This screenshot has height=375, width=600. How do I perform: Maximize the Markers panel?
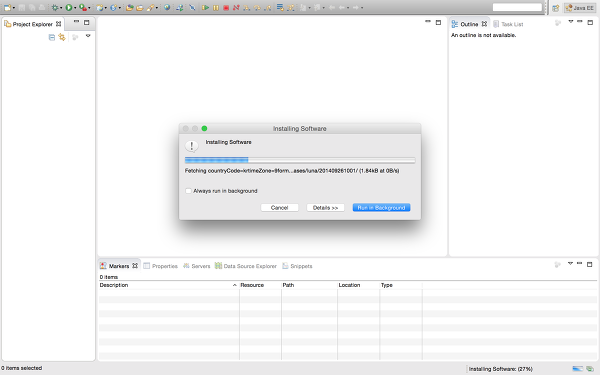(590, 264)
